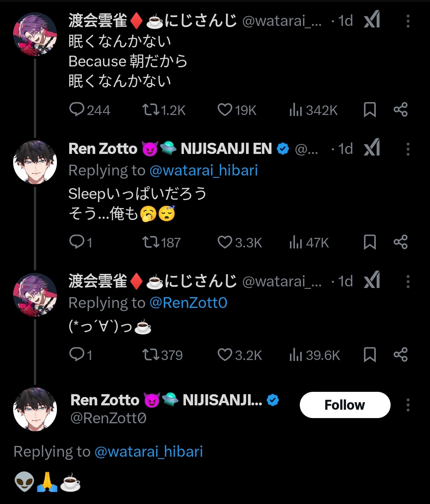Viewport: 430px width, 504px height.
Task: Bookmark the tweet with 379 reposts
Action: pos(370,355)
